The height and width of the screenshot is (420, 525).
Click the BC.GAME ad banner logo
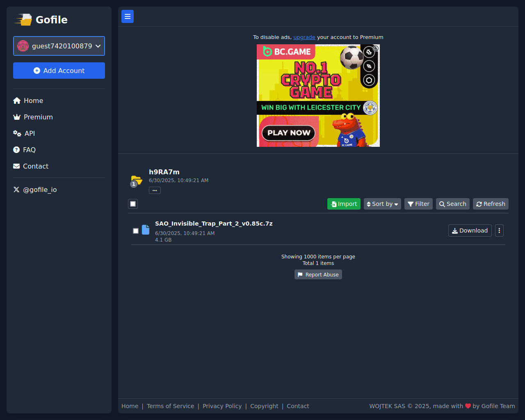pos(287,52)
